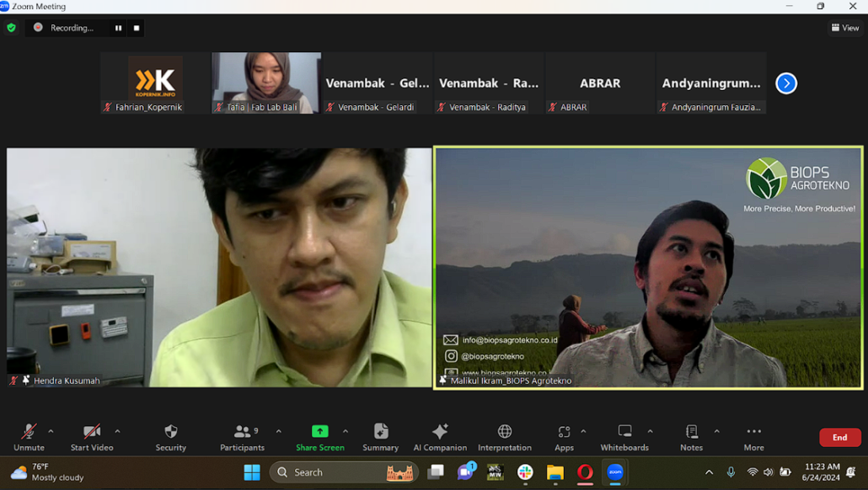Viewport: 868px width, 490px height.
Task: Stop the meeting recording
Action: coord(137,28)
